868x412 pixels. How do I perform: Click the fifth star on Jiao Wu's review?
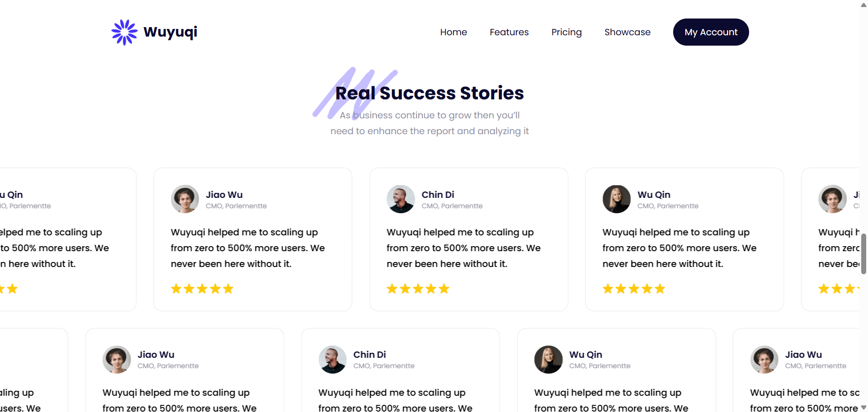tap(228, 289)
